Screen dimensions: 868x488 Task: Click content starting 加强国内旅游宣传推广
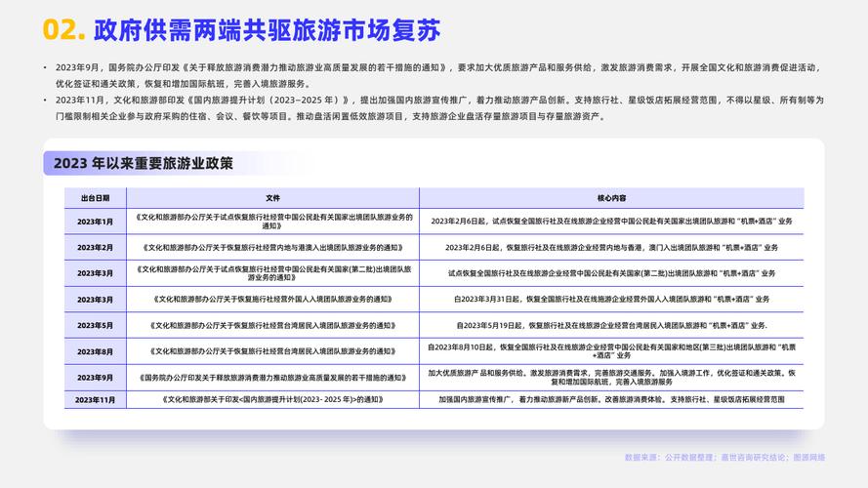(611, 399)
